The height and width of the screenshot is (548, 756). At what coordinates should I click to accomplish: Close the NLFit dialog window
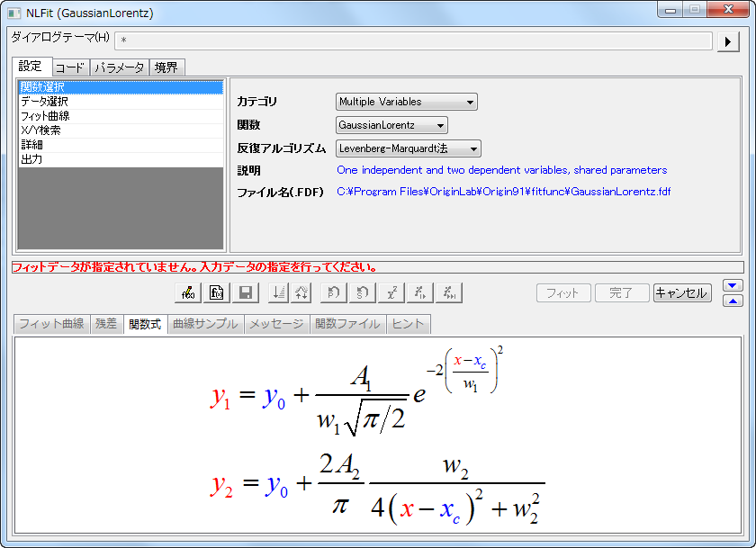[728, 10]
